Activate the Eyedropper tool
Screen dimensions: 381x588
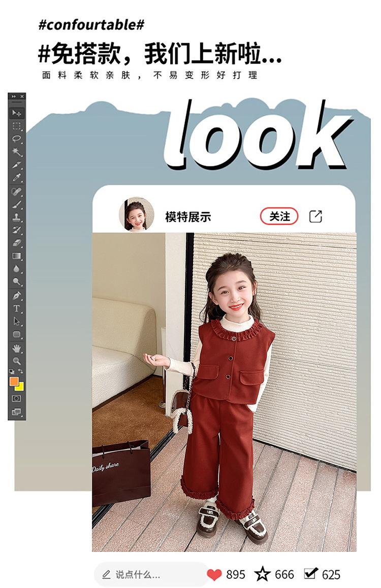coord(17,178)
